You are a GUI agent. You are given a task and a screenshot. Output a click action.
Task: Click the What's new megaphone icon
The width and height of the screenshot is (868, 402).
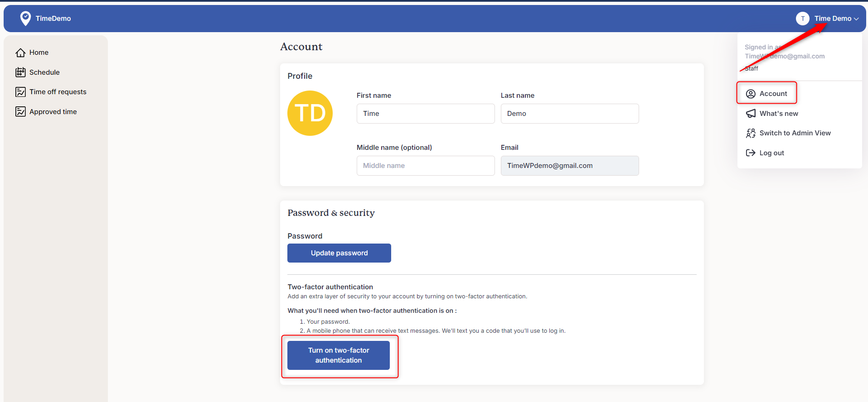click(x=751, y=114)
